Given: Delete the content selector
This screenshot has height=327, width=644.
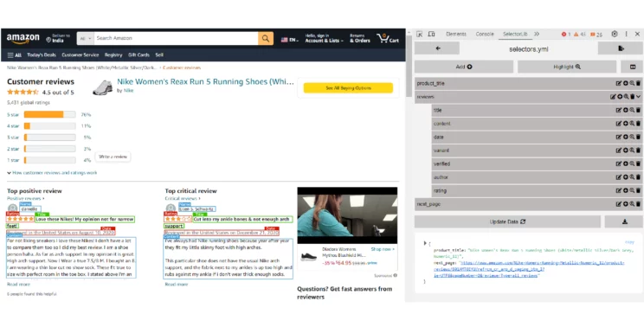Looking at the screenshot, I should point(638,124).
